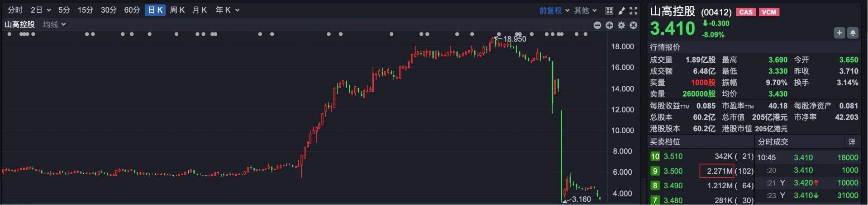Click bid level 7 badge
The image size is (868, 205).
click(655, 200)
